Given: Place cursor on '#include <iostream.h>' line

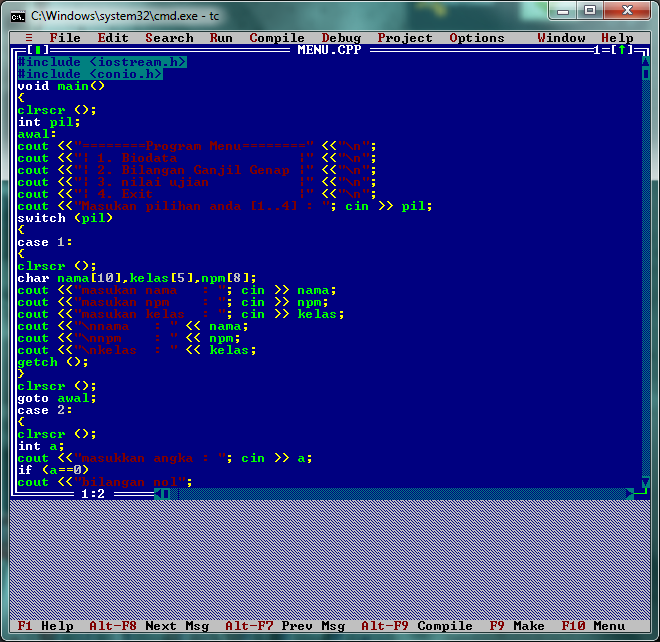Looking at the screenshot, I should [x=101, y=62].
